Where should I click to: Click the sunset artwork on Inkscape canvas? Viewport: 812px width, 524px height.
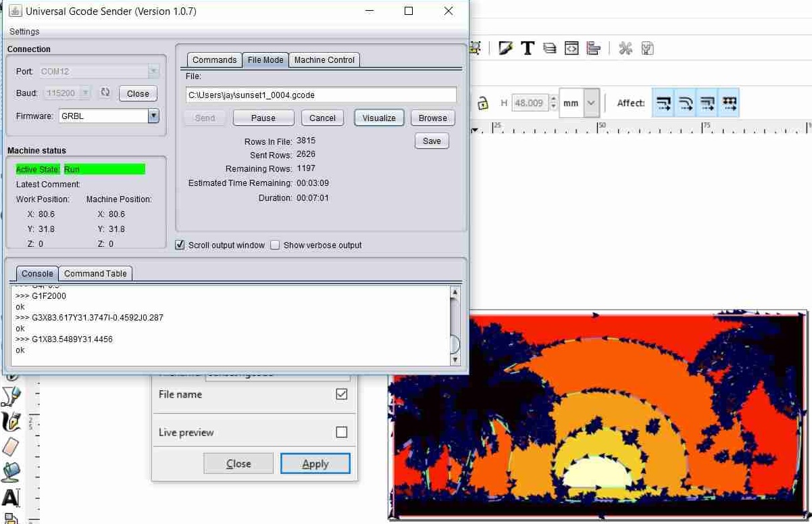pos(598,414)
